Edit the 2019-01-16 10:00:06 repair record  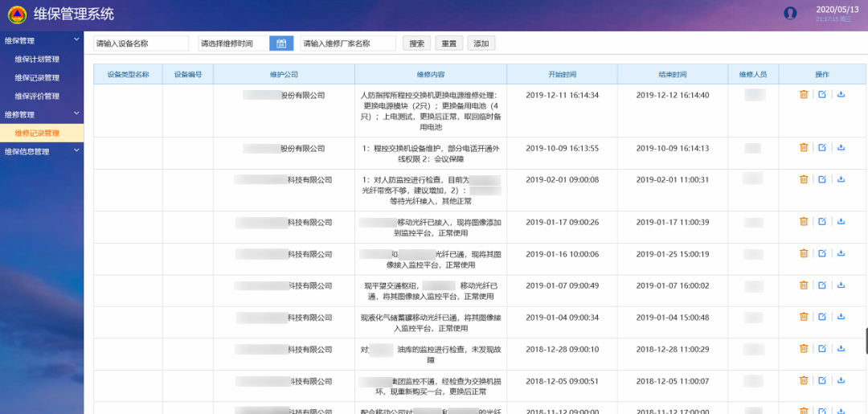pos(822,254)
